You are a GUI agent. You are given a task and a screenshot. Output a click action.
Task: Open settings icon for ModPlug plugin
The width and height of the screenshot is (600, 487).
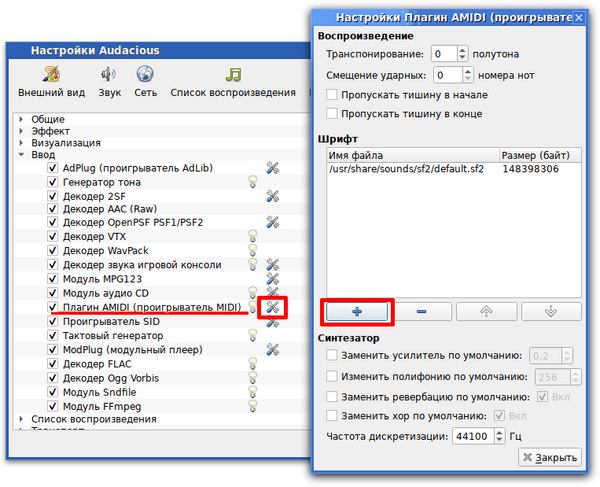[x=272, y=350]
